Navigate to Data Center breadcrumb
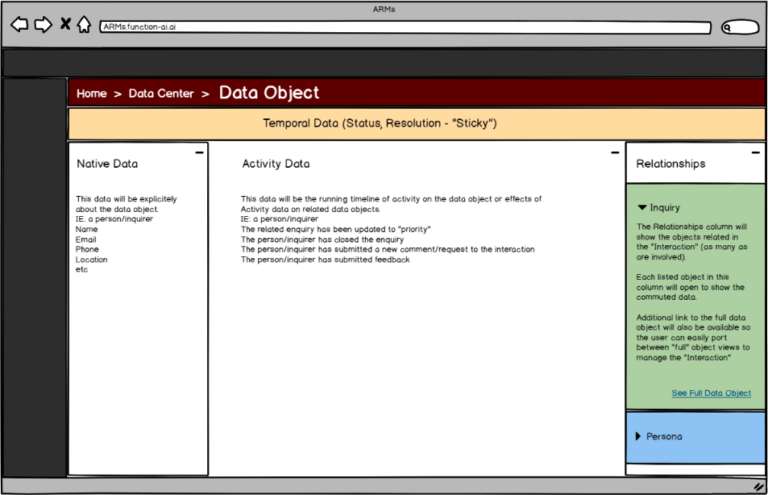Viewport: 768px width, 495px height. pos(161,94)
